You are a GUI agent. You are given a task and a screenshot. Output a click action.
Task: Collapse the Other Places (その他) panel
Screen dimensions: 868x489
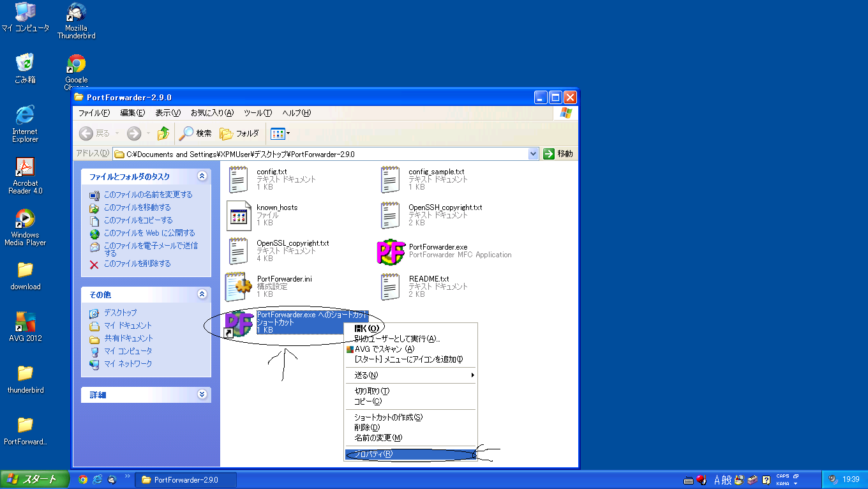pos(202,294)
